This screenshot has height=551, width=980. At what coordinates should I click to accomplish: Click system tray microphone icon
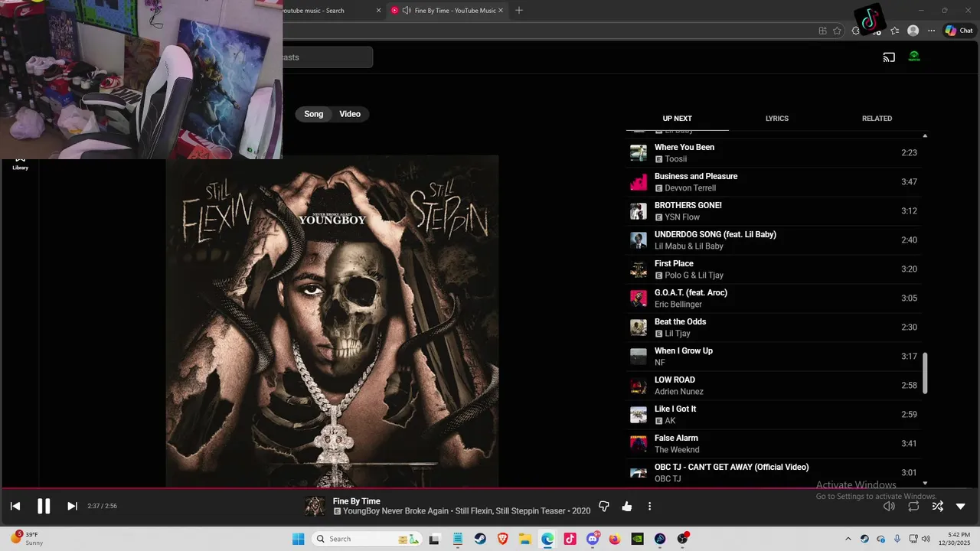click(897, 539)
